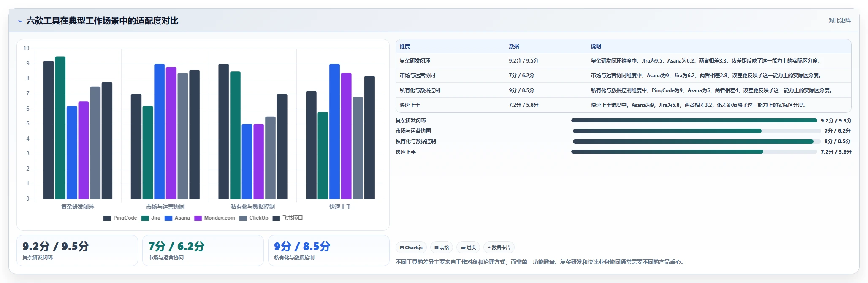Screen dimensions: 868x283
Task: Click the 私有化与数据控制 progress bar
Action: [697, 141]
